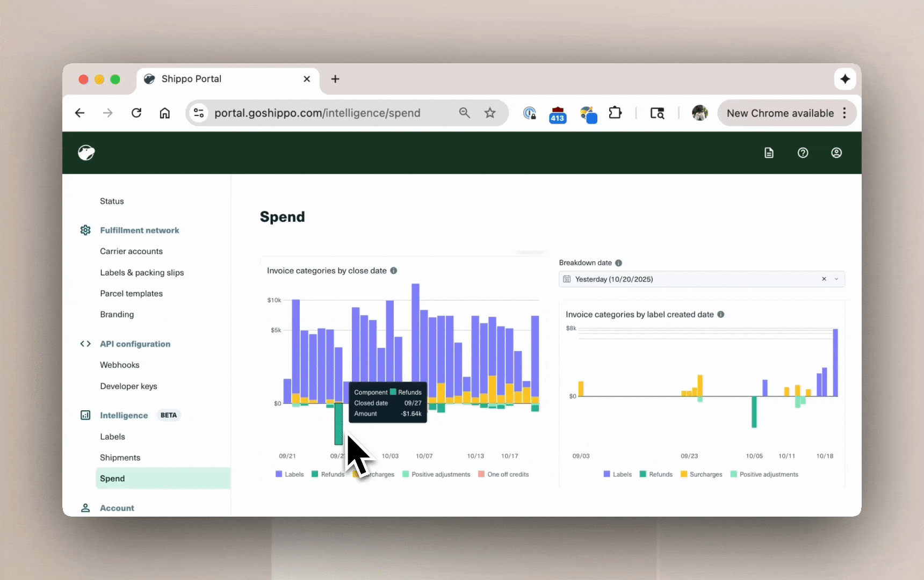The width and height of the screenshot is (924, 580).
Task: Open the Status page in sidebar
Action: coord(112,201)
